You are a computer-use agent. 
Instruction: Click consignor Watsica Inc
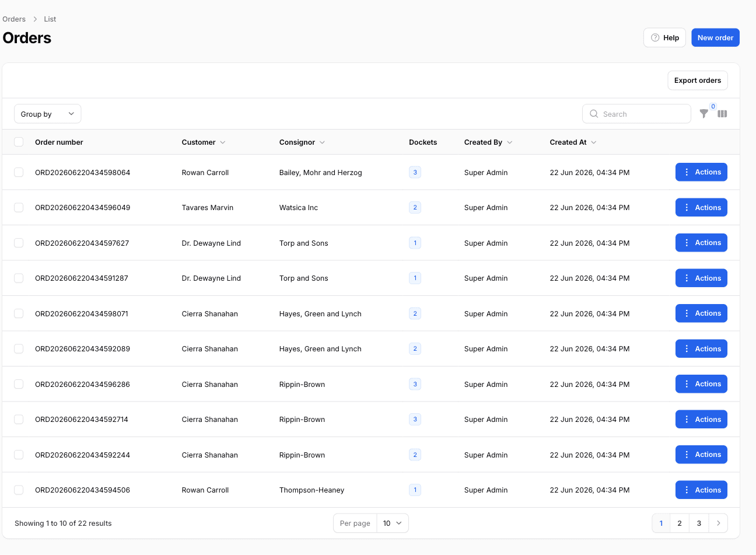coord(298,208)
